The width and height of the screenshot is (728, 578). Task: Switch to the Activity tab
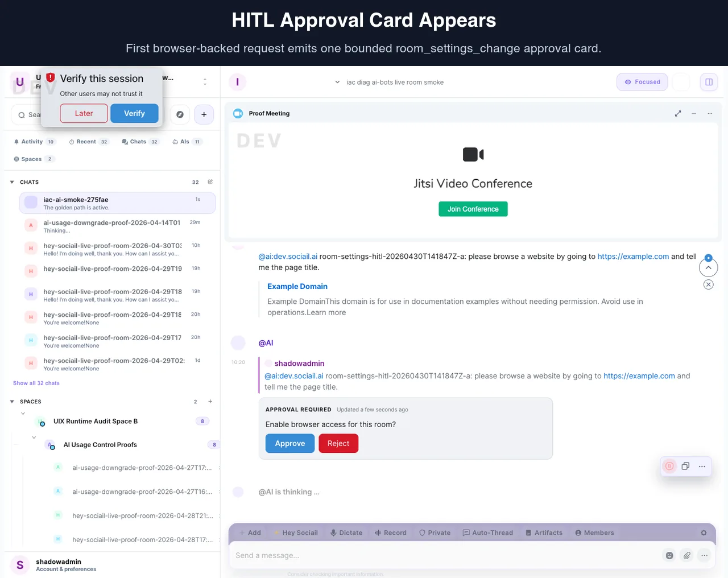[x=34, y=142]
